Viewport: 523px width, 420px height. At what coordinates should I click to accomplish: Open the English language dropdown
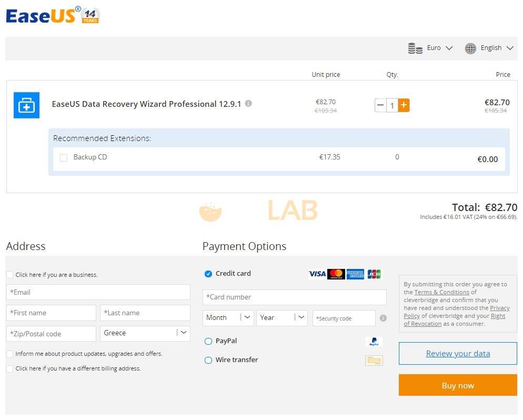pos(497,48)
